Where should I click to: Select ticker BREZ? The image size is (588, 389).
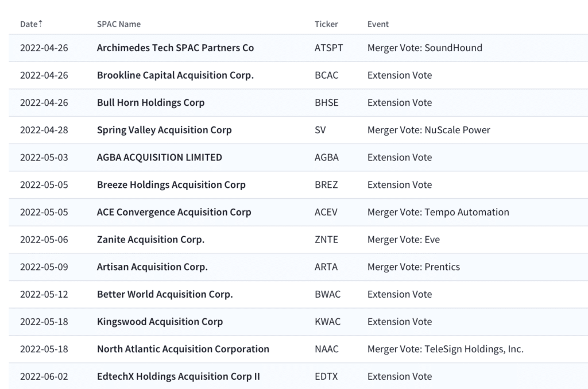[x=326, y=185]
